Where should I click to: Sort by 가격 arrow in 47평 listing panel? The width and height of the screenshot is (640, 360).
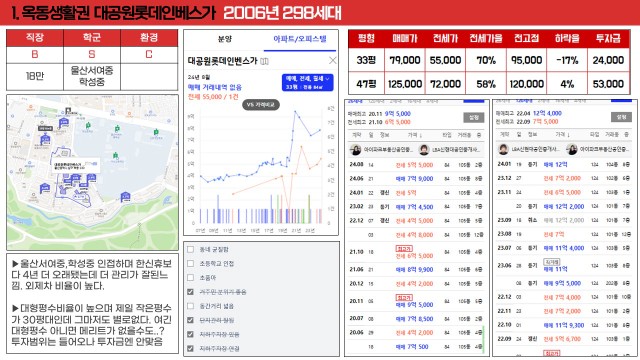562,134
